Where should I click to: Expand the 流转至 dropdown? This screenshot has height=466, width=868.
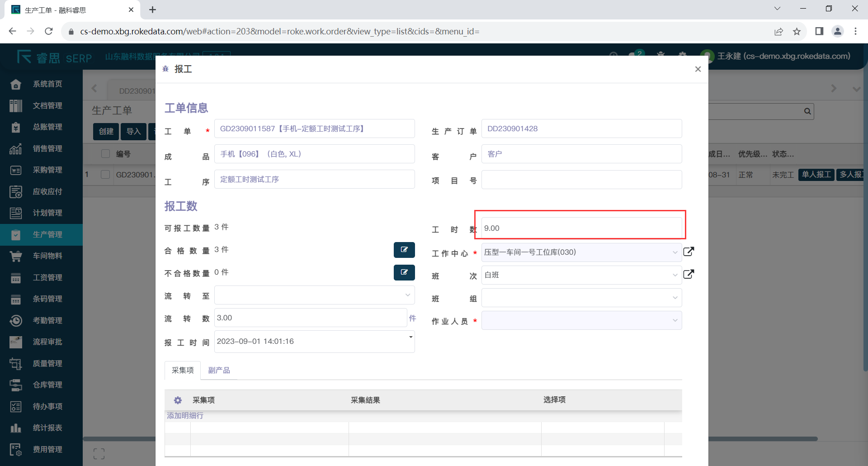pyautogui.click(x=314, y=295)
